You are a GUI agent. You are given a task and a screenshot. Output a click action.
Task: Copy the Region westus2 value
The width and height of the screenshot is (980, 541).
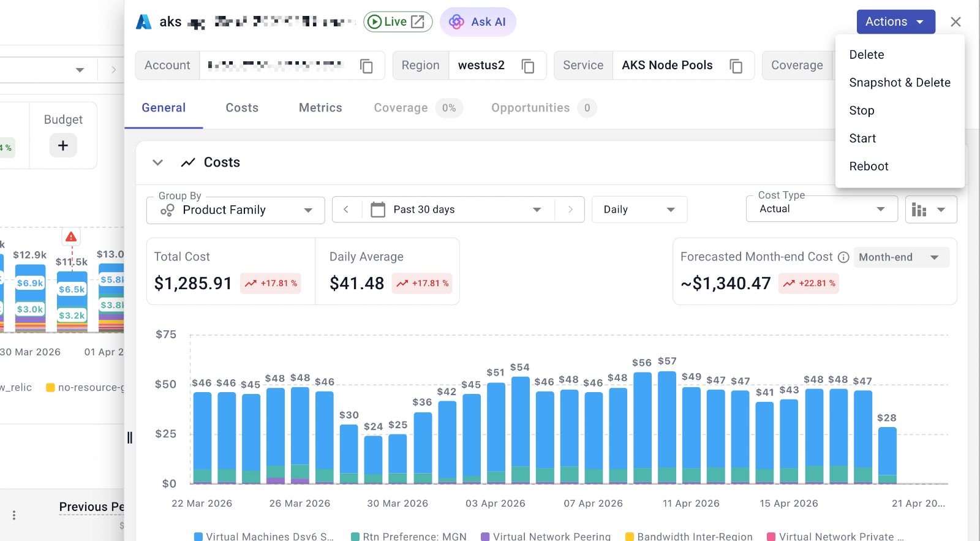pos(528,66)
